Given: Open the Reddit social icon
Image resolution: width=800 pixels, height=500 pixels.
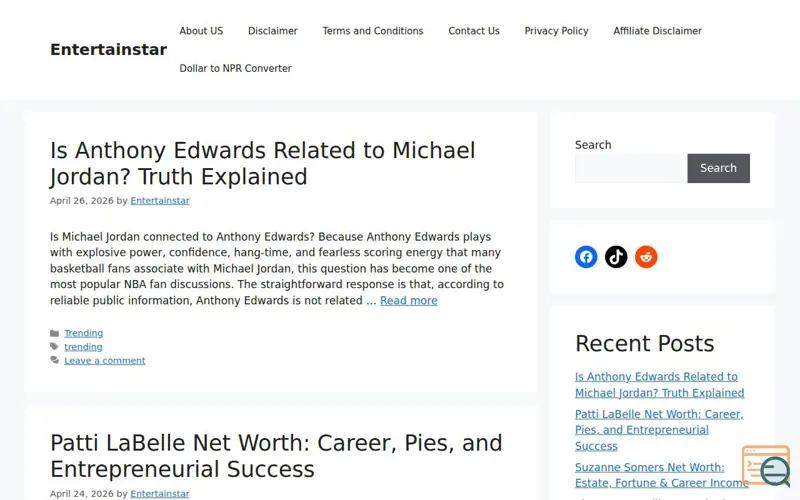Looking at the screenshot, I should click(x=646, y=257).
